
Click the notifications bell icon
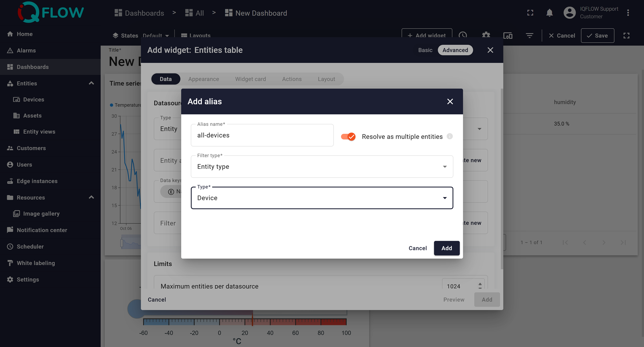(x=549, y=13)
